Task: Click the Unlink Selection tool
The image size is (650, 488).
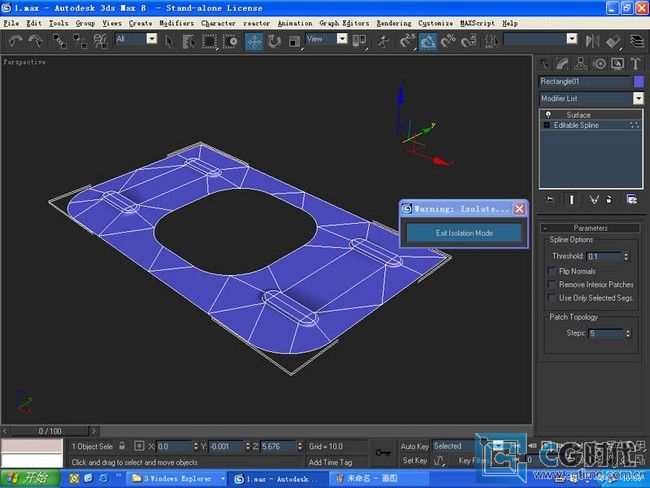Action: [80, 41]
